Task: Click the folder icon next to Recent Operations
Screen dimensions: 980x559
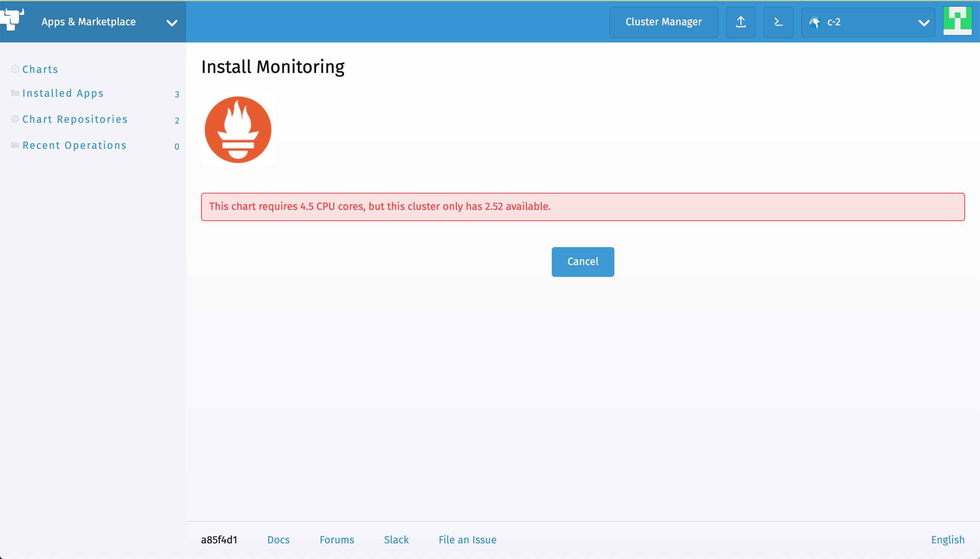Action: tap(15, 145)
